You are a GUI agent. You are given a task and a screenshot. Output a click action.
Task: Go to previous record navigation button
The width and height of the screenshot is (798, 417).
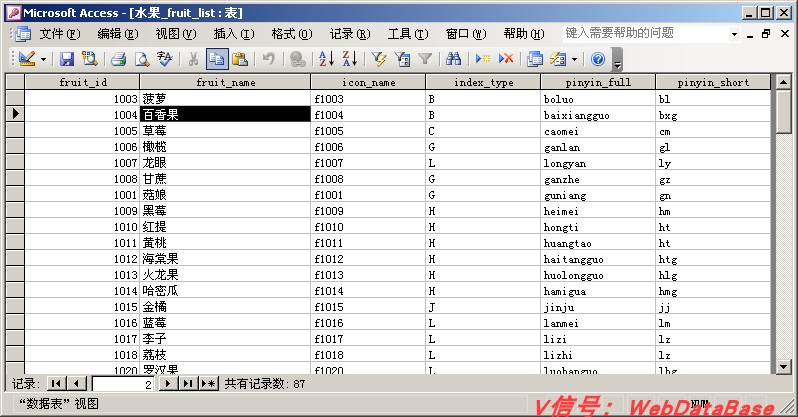point(76,383)
